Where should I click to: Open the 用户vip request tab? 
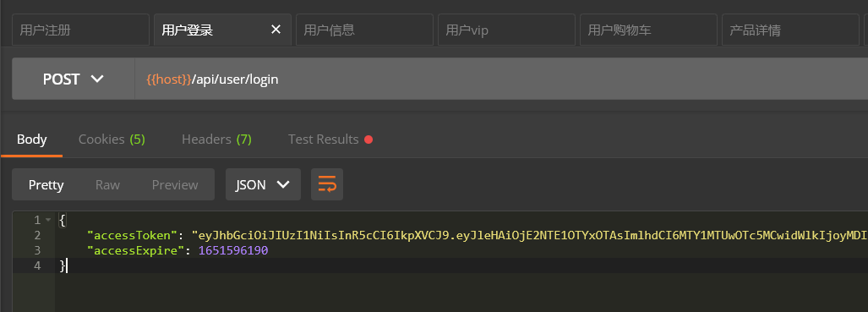pyautogui.click(x=506, y=30)
